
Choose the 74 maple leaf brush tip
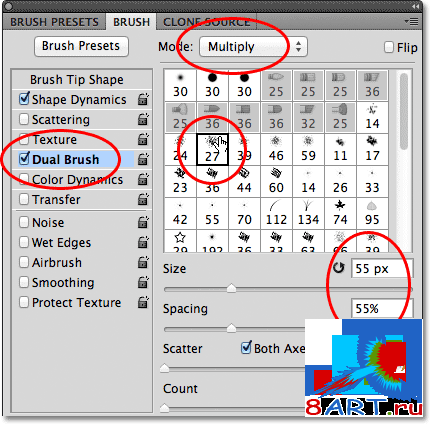(340, 214)
